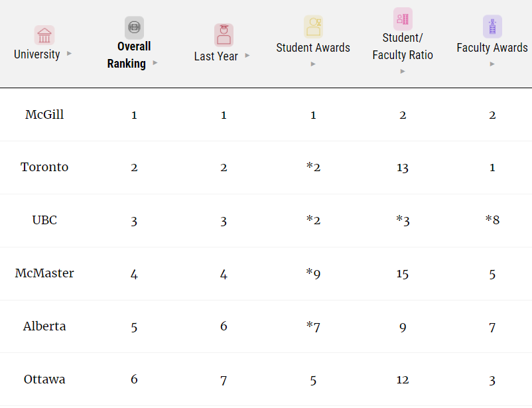Image resolution: width=532 pixels, height=408 pixels.
Task: Toggle sort arrow beside Overall Ranking
Action: [155, 63]
